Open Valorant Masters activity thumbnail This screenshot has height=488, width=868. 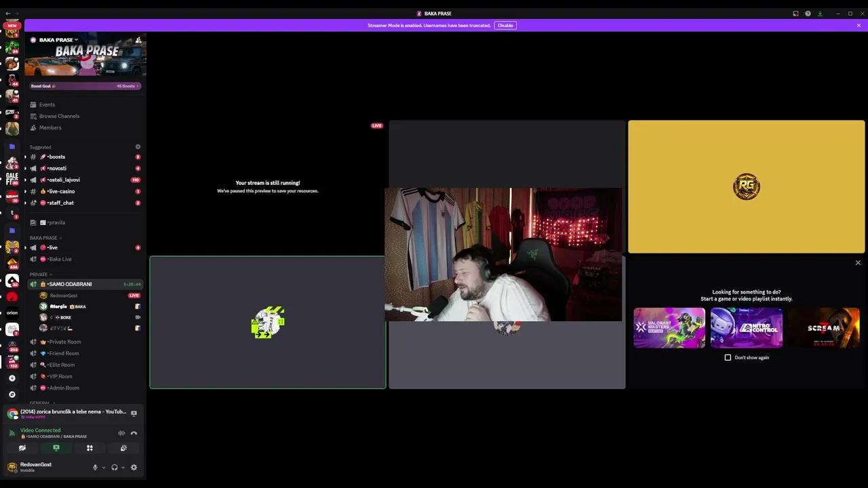(x=669, y=328)
